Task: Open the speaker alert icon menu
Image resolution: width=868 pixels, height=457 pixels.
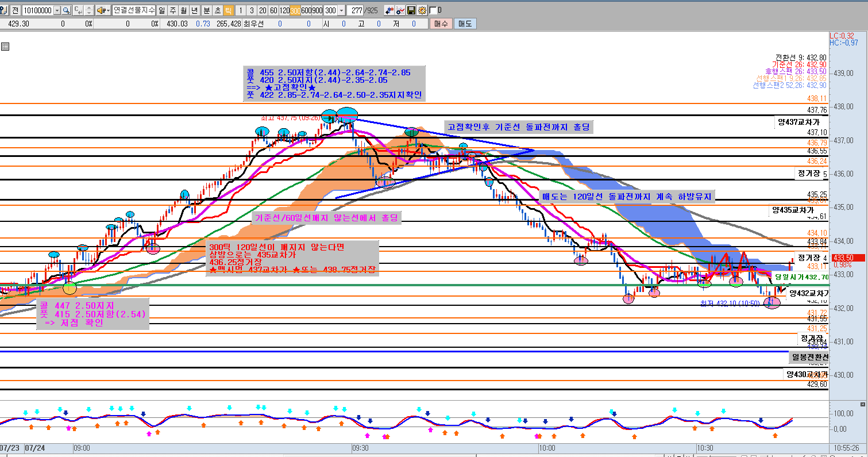Action: (x=103, y=10)
